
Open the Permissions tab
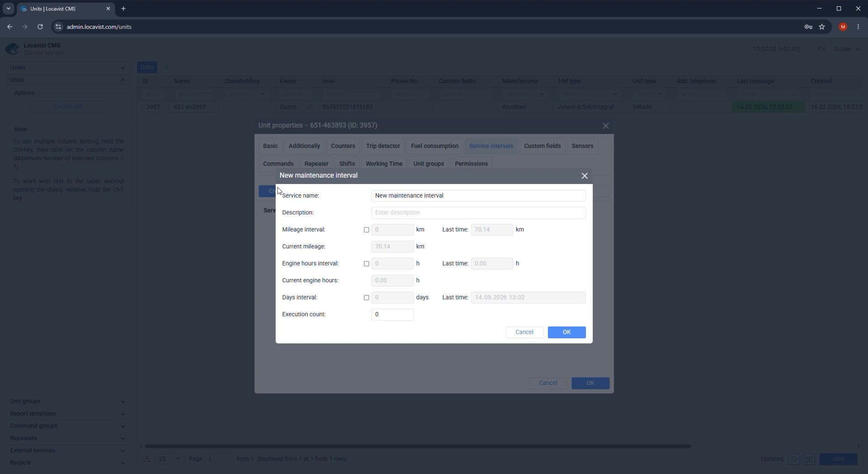point(471,164)
